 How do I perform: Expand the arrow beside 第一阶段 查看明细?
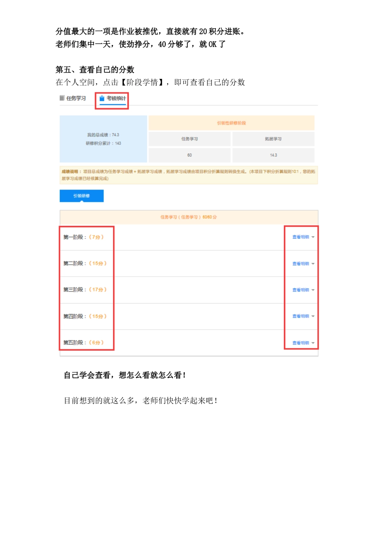point(313,237)
